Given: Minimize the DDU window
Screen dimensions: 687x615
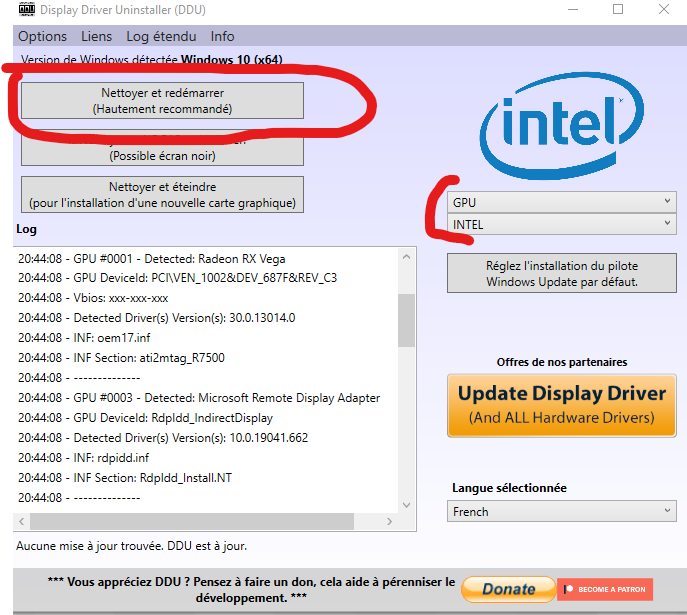Looking at the screenshot, I should pyautogui.click(x=573, y=9).
